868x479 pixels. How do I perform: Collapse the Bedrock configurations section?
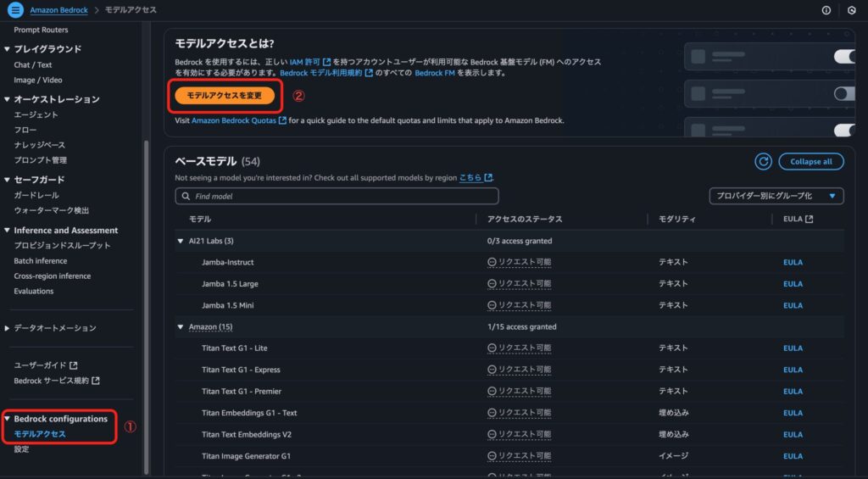coord(7,419)
